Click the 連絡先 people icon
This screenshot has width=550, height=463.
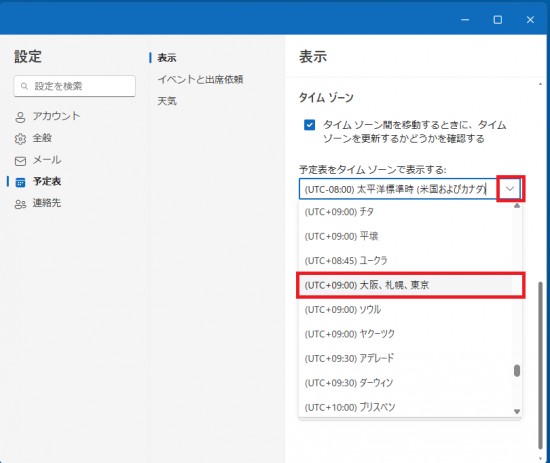pyautogui.click(x=20, y=204)
